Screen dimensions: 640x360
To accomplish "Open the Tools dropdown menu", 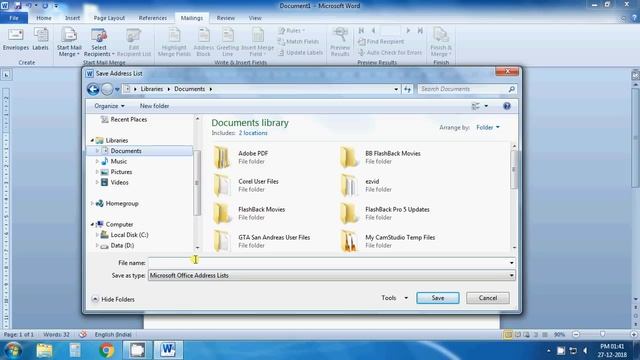I will click(394, 298).
